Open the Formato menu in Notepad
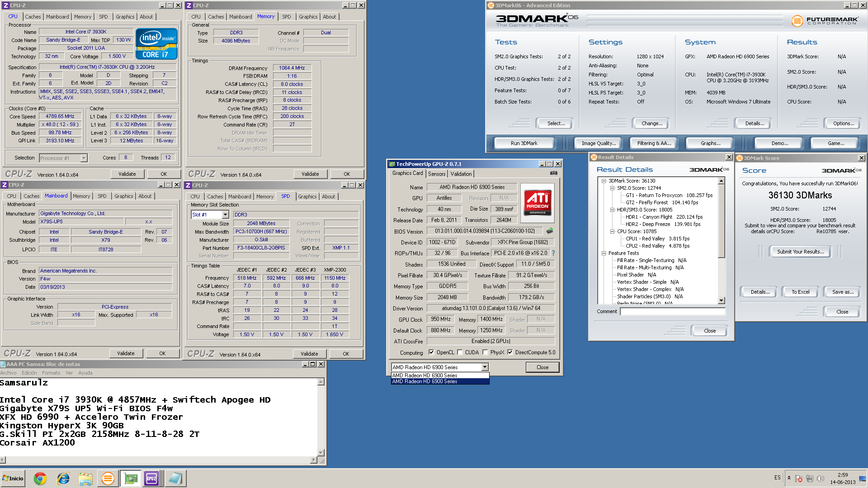 click(x=51, y=373)
